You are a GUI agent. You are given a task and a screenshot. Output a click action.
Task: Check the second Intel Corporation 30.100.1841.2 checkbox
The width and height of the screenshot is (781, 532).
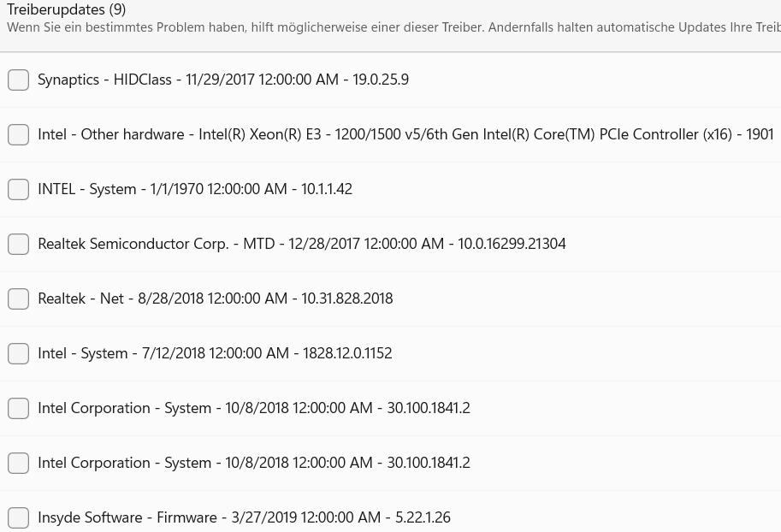pyautogui.click(x=18, y=463)
